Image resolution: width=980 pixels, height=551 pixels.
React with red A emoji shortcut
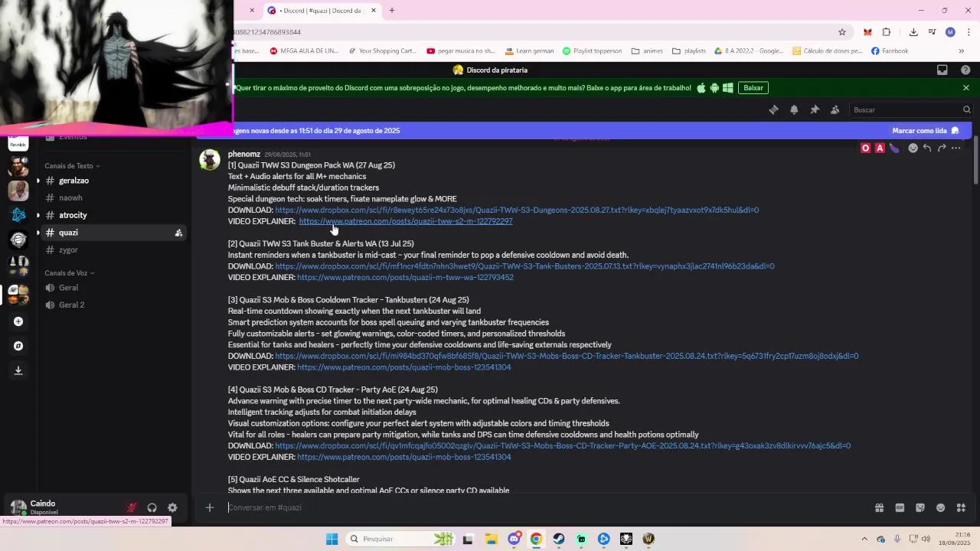coord(880,148)
